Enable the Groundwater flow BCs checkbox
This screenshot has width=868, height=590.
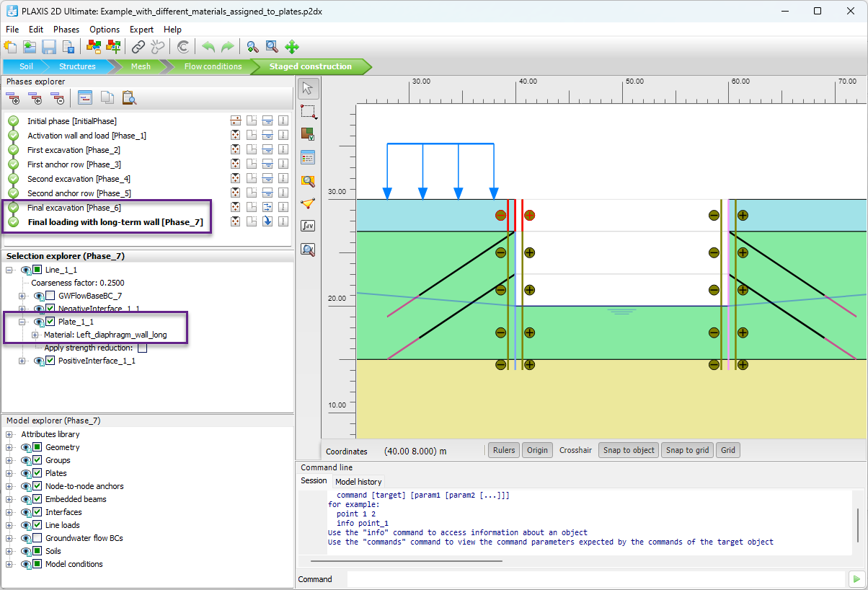click(x=37, y=538)
